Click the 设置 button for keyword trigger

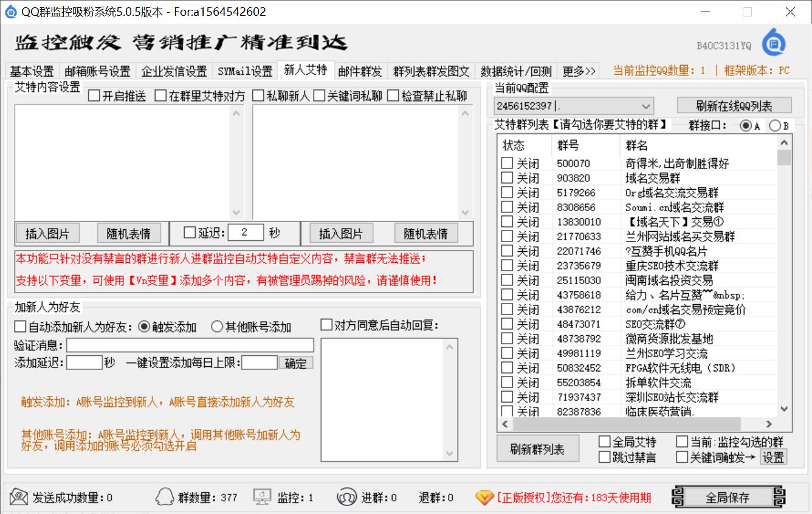(773, 457)
